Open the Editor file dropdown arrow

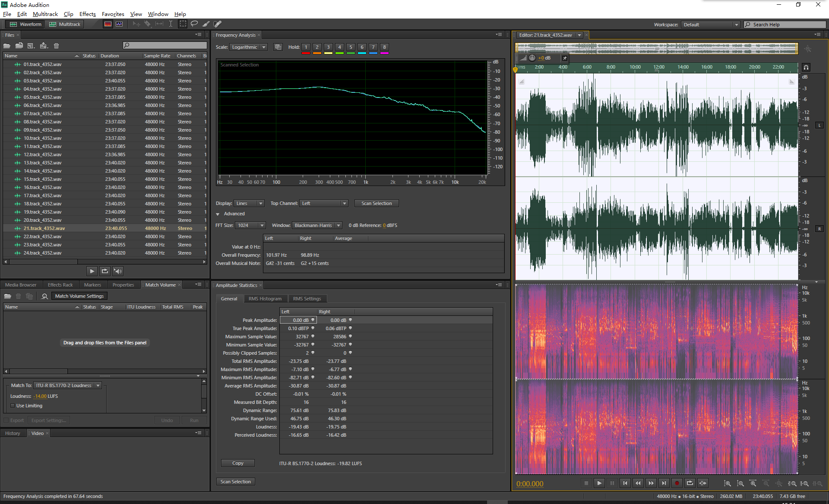pos(579,35)
